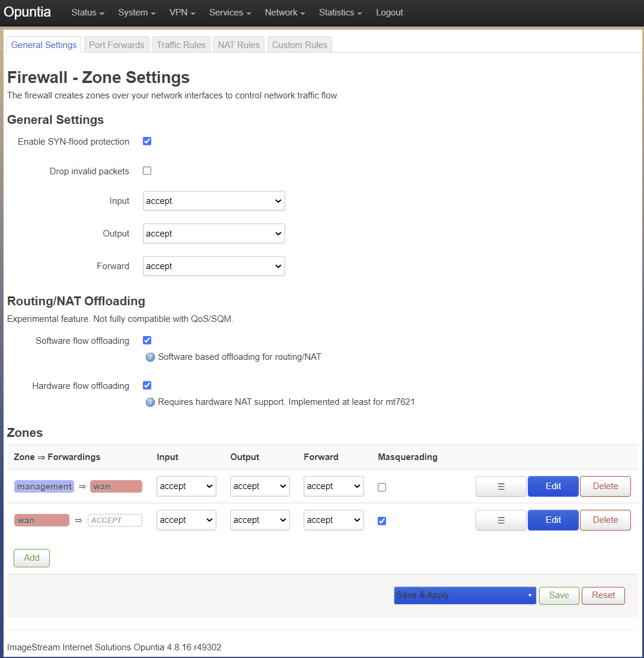Image resolution: width=644 pixels, height=658 pixels.
Task: Expand the Save & Apply dropdown arrow
Action: (530, 596)
